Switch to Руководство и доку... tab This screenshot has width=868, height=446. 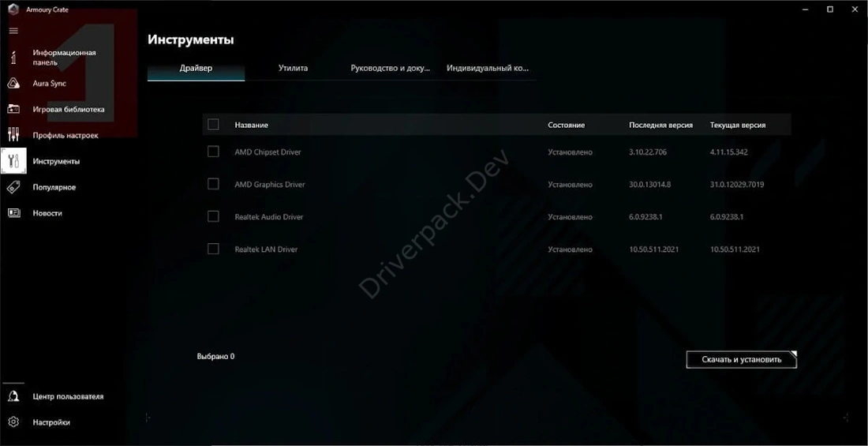(x=391, y=69)
